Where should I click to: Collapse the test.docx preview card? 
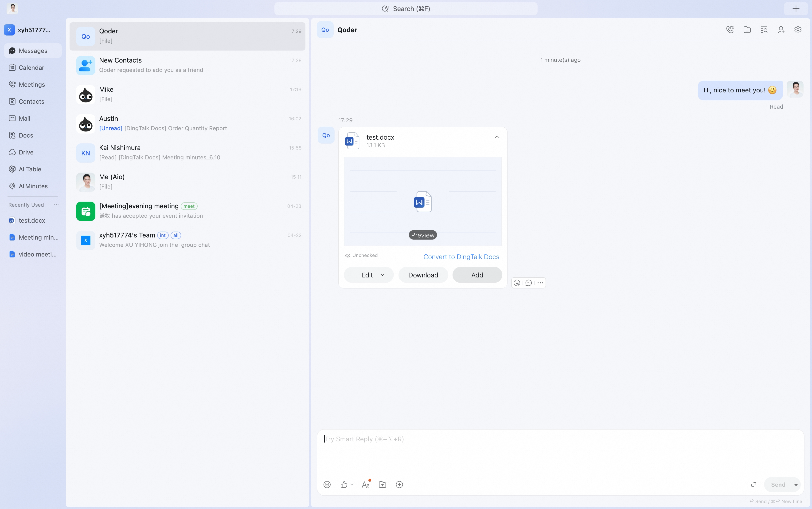[497, 137]
